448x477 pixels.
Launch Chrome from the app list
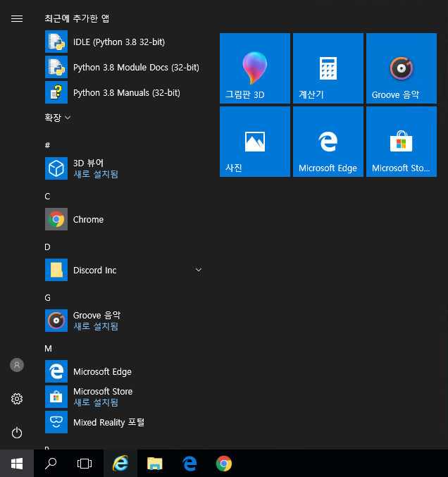tap(125, 219)
